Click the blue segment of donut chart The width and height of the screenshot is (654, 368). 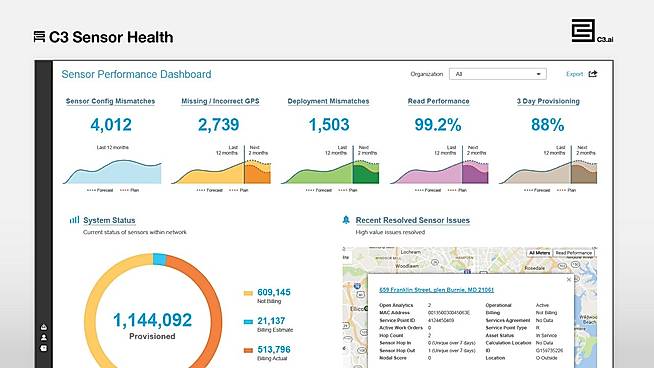coord(160,259)
